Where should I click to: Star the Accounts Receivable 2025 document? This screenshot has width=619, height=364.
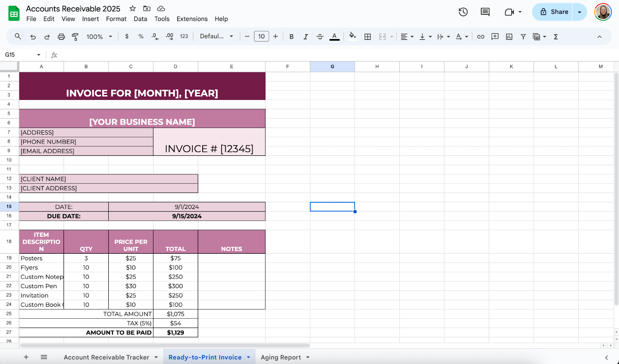click(x=133, y=9)
